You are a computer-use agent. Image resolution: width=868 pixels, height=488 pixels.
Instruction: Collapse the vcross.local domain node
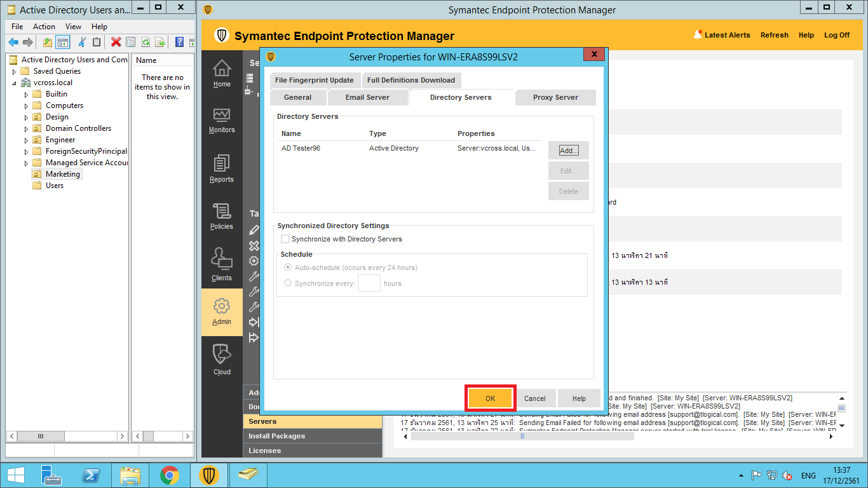(14, 83)
